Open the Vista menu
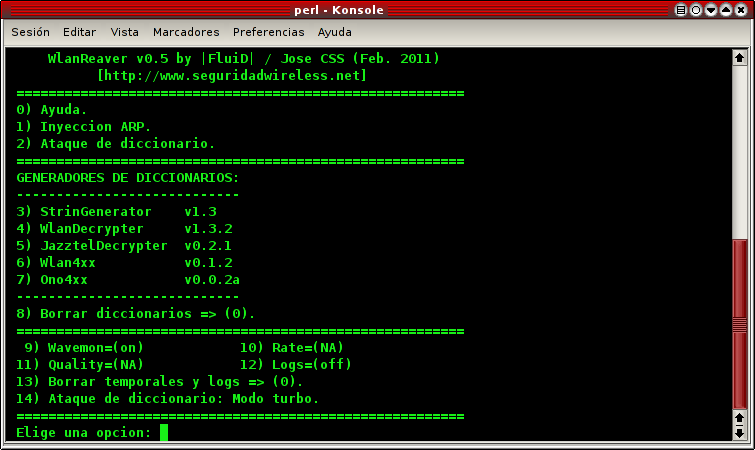 point(125,32)
